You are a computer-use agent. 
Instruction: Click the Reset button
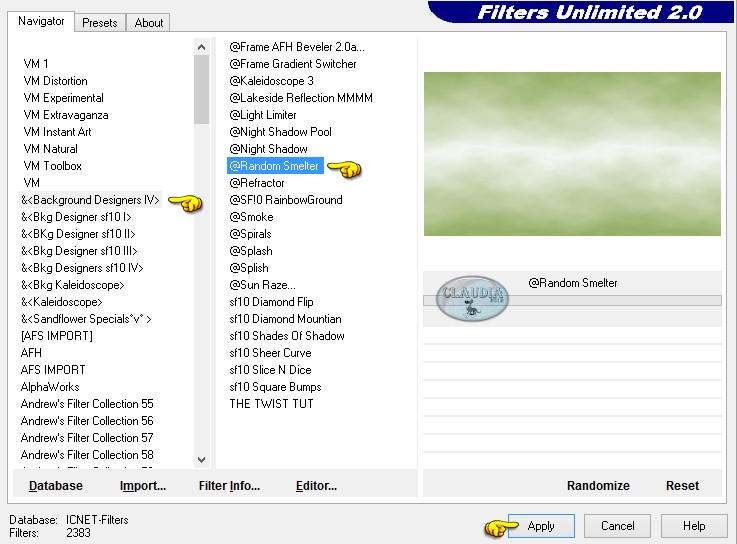(x=682, y=486)
